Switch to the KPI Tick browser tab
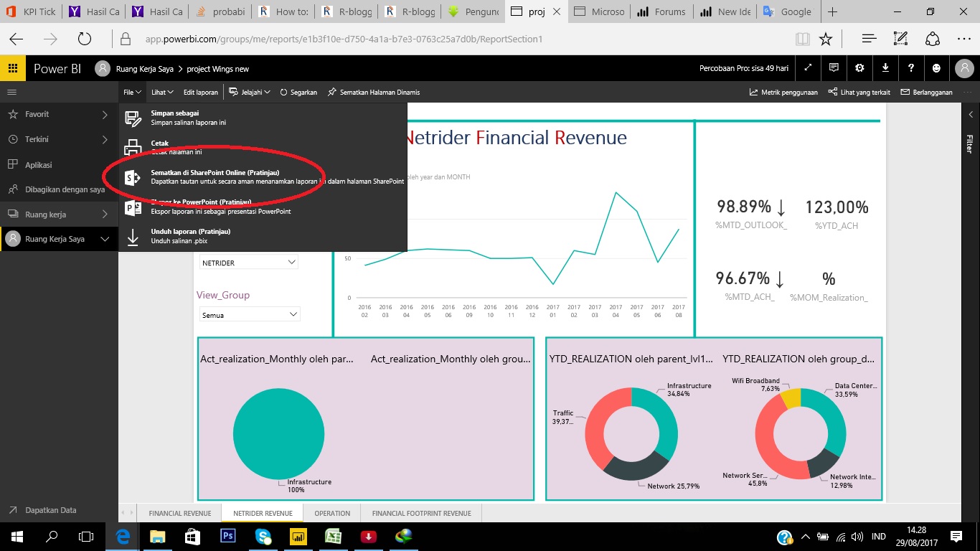Viewport: 980px width, 551px height. click(31, 11)
